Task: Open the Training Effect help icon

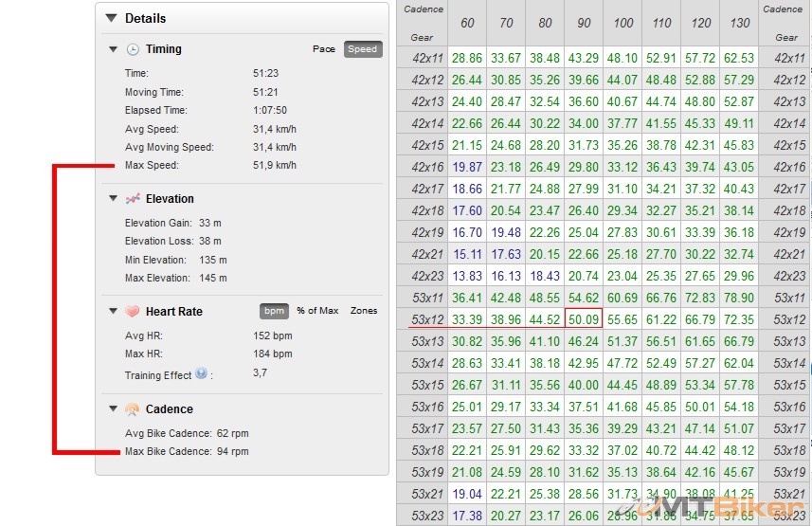Action: click(x=201, y=374)
